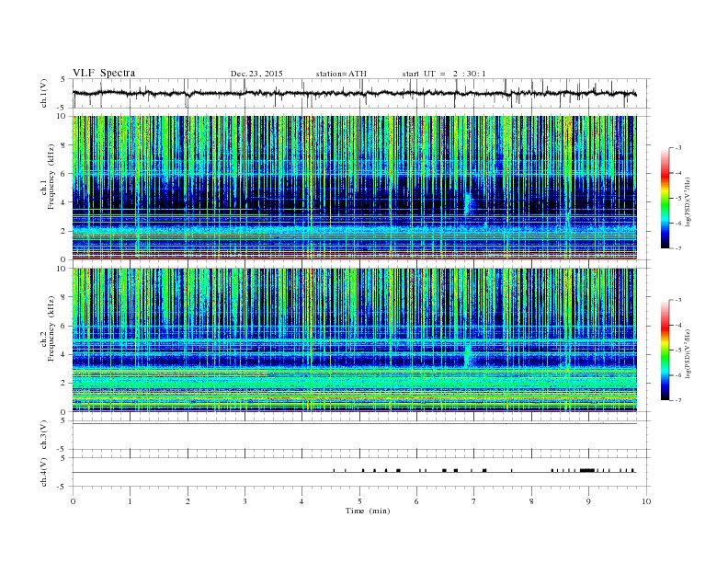Click the "8" tick on ch.1 frequency axis
This screenshot has width=728, height=563.
pyautogui.click(x=64, y=145)
